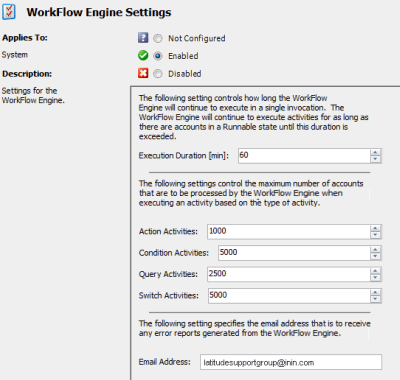Click the WorkFlow Engine Settings checklist icon
The width and height of the screenshot is (400, 380).
9,12
